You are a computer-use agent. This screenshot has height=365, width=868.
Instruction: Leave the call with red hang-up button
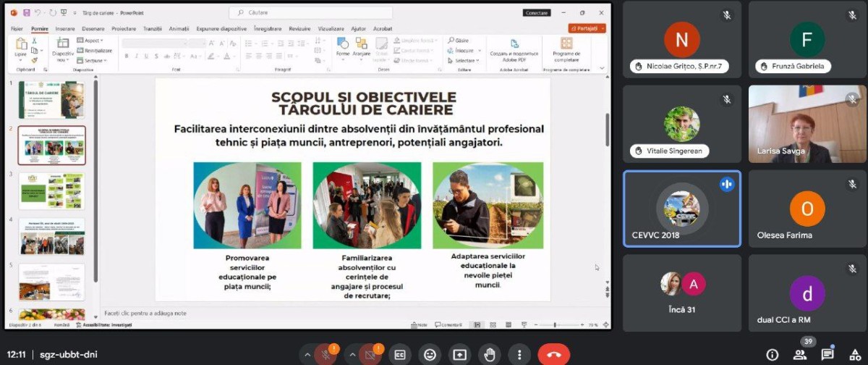click(x=554, y=355)
